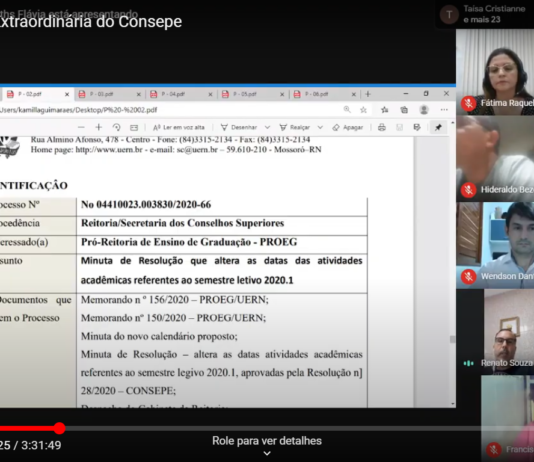Close the P - 06.pdf tab

354,94
